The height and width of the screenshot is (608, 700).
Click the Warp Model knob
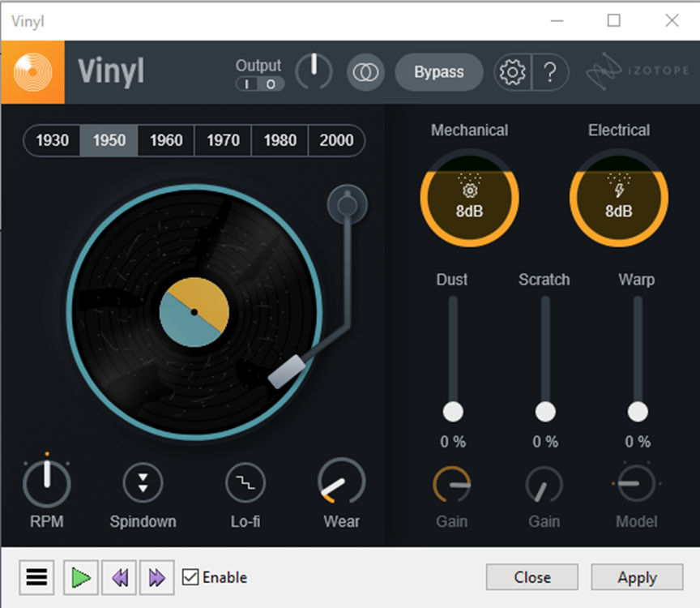pos(637,483)
